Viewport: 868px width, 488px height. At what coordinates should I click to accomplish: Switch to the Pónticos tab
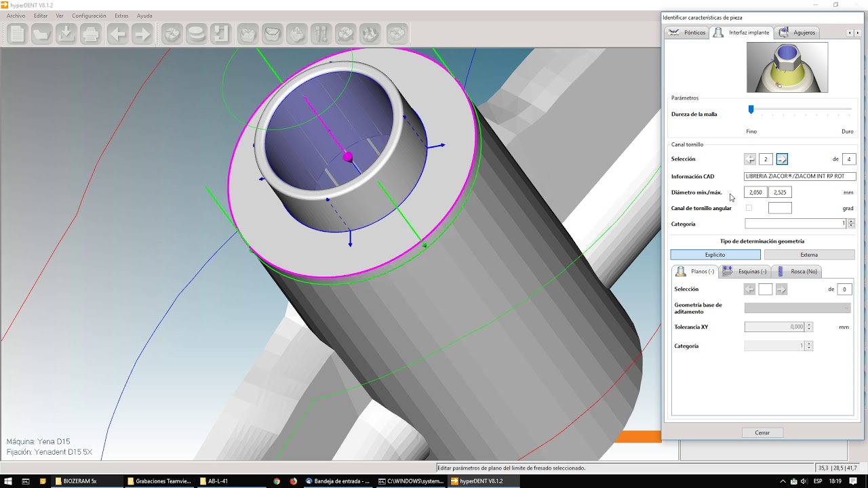point(687,33)
